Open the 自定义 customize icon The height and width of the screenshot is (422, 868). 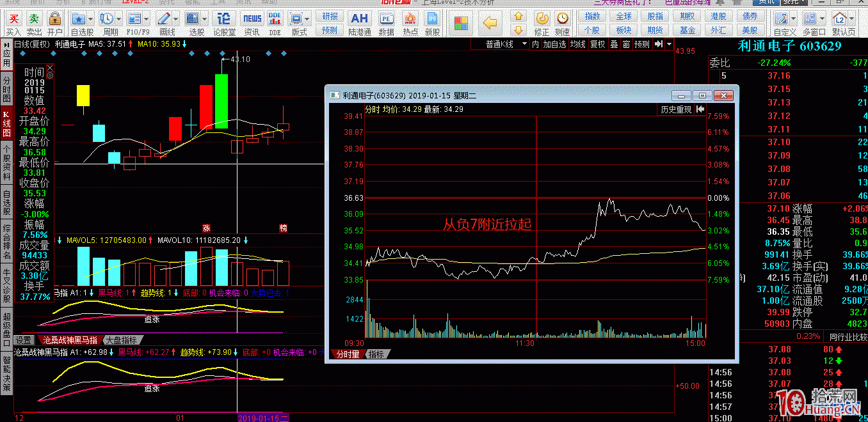(x=781, y=19)
